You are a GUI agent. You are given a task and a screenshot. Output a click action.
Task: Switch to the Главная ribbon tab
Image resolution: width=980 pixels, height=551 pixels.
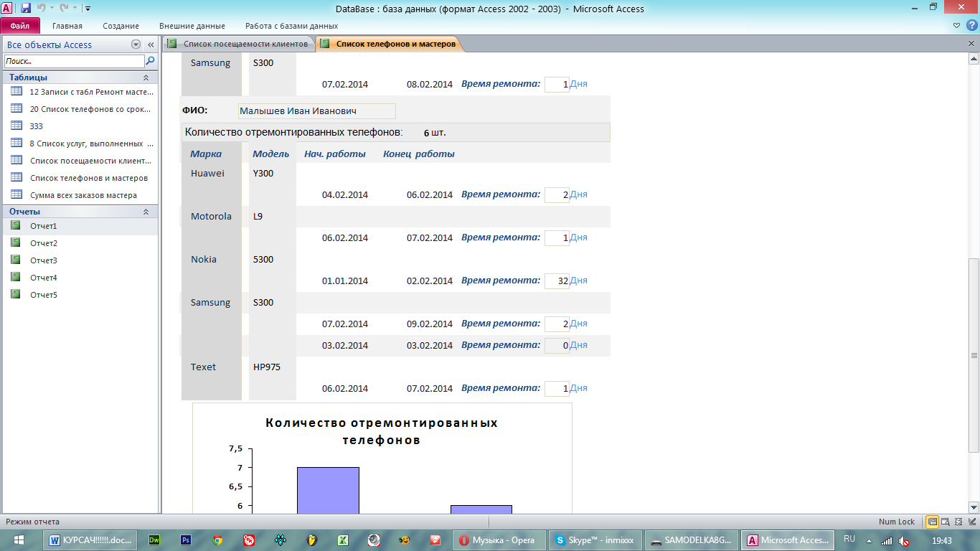pos(67,26)
